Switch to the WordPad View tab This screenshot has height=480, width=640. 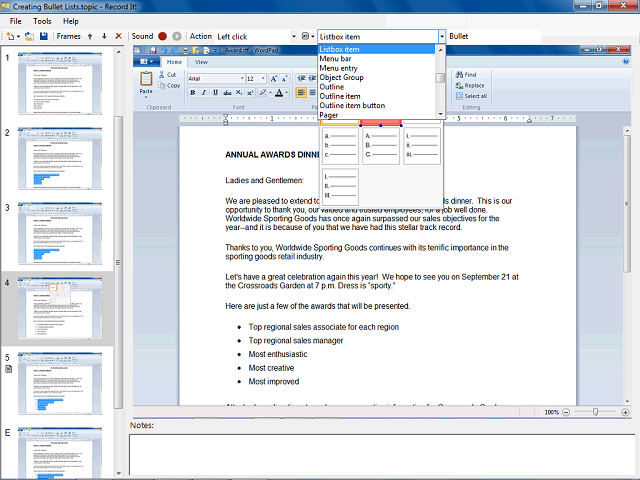[x=201, y=62]
